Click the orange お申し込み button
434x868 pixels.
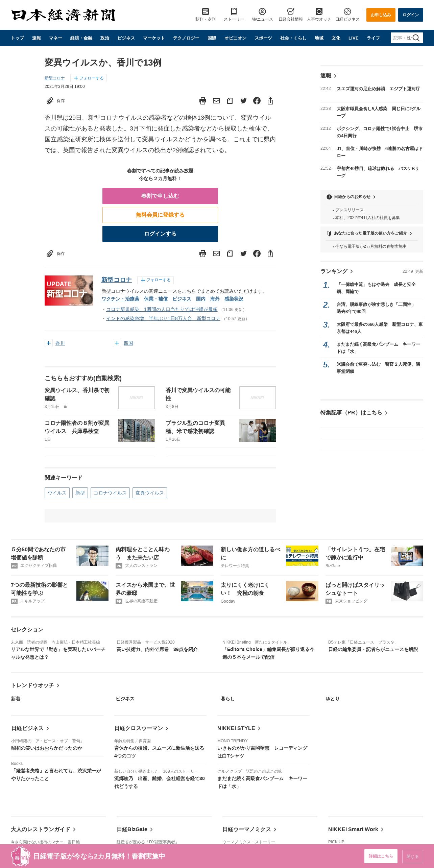pyautogui.click(x=381, y=15)
